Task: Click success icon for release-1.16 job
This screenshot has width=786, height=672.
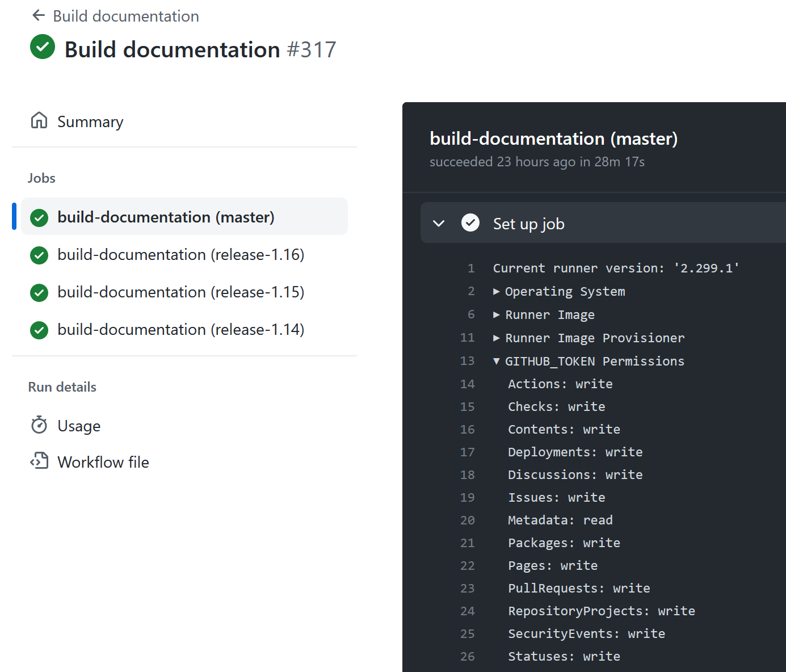Action: click(39, 255)
